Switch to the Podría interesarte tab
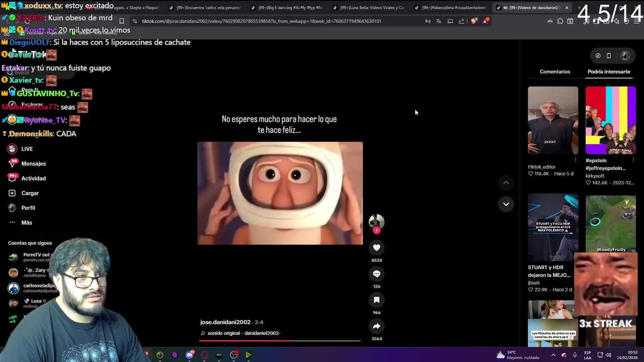Image resolution: width=644 pixels, height=362 pixels. pyautogui.click(x=609, y=71)
